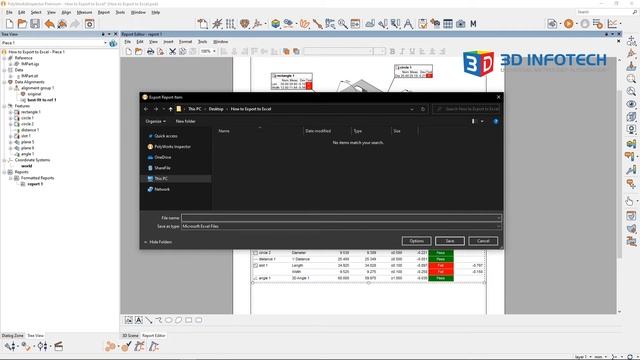Click the eye view icon in right sidebar
The image size is (640, 360).
pyautogui.click(x=631, y=104)
